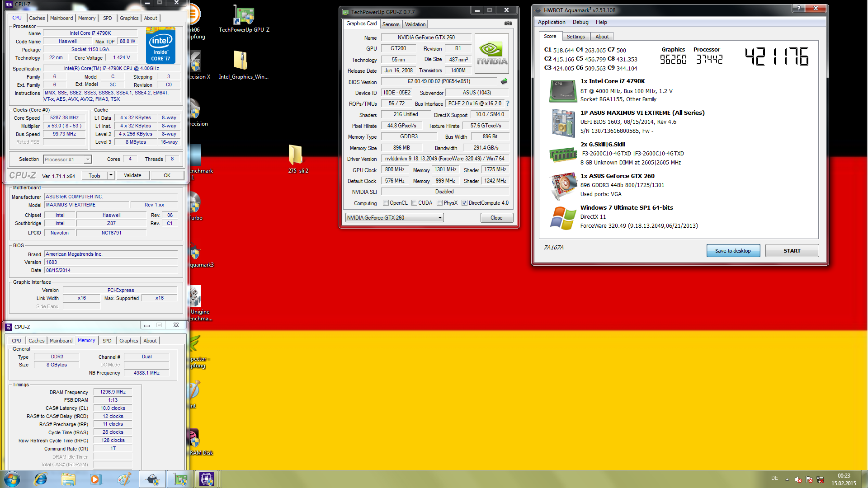Click the DE language indicator in taskbar
Image resolution: width=868 pixels, height=488 pixels.
click(x=774, y=478)
